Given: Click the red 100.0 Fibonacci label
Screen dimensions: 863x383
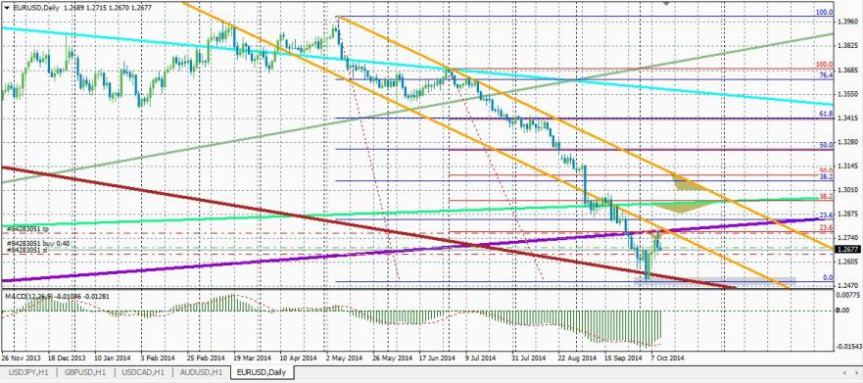Looking at the screenshot, I should click(823, 64).
